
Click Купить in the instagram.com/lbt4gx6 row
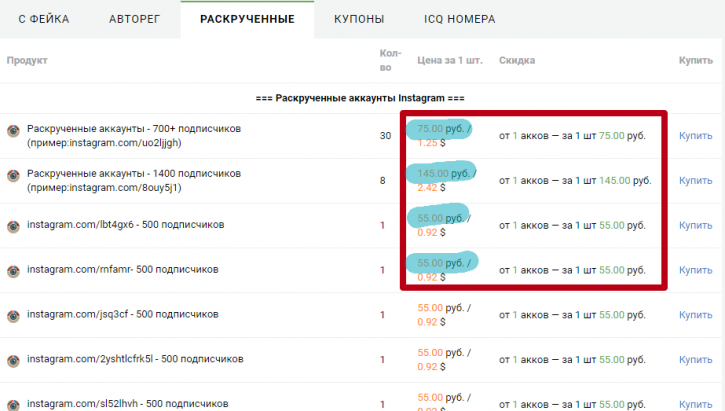[695, 225]
